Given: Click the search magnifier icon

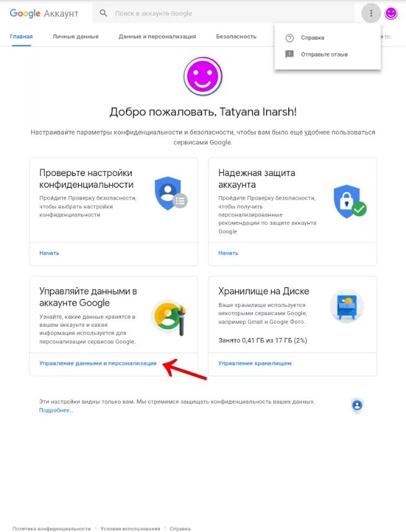Looking at the screenshot, I should tap(104, 13).
